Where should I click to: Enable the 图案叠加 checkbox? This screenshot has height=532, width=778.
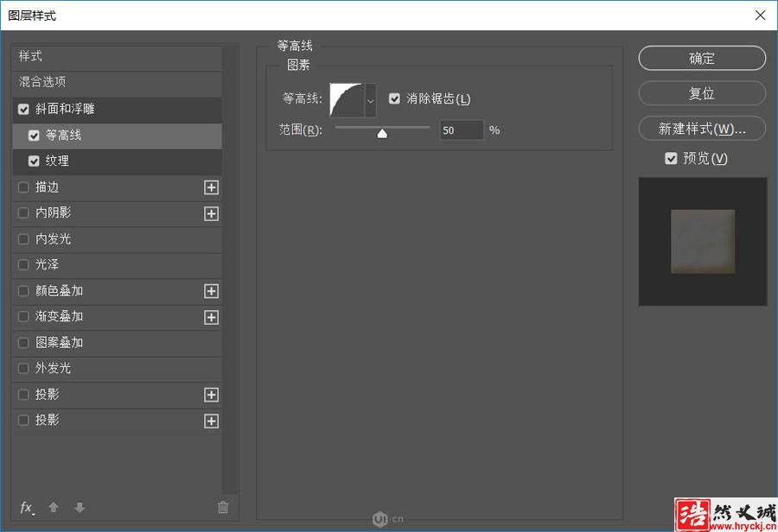[x=23, y=343]
